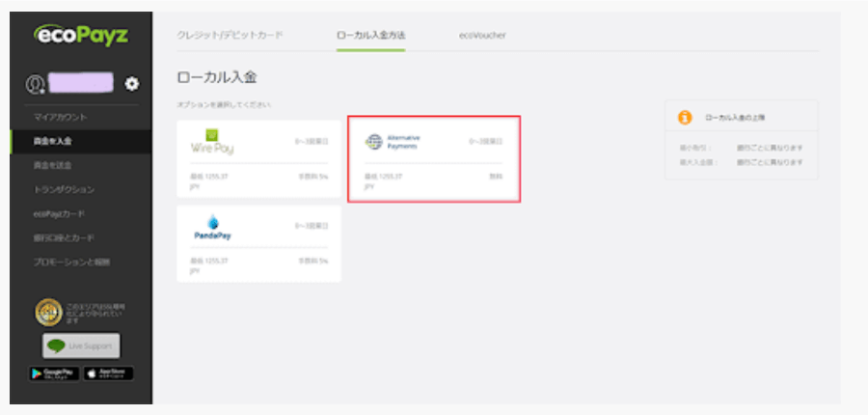The image size is (868, 415).
Task: Click the Alternative Payments globe icon
Action: (373, 142)
